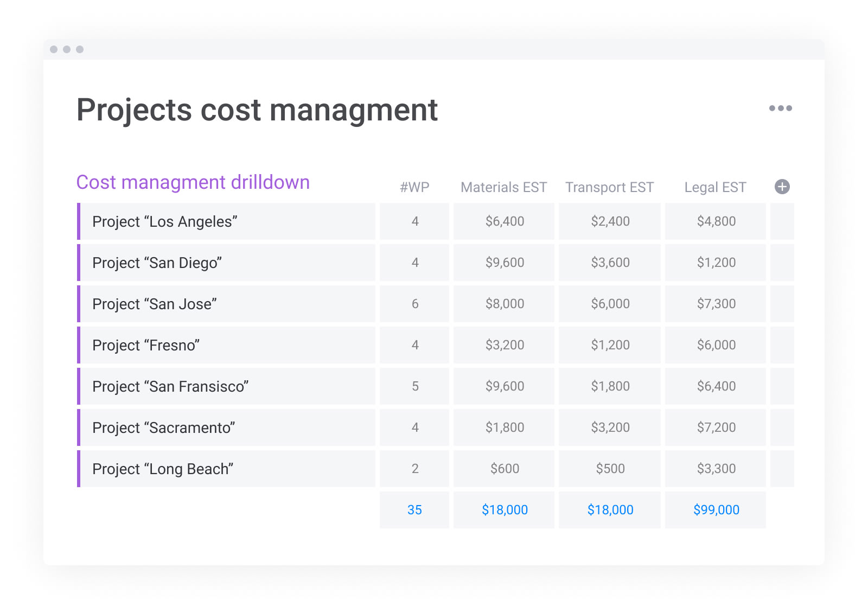Select Long Beach Materials $600 cell

(x=504, y=469)
